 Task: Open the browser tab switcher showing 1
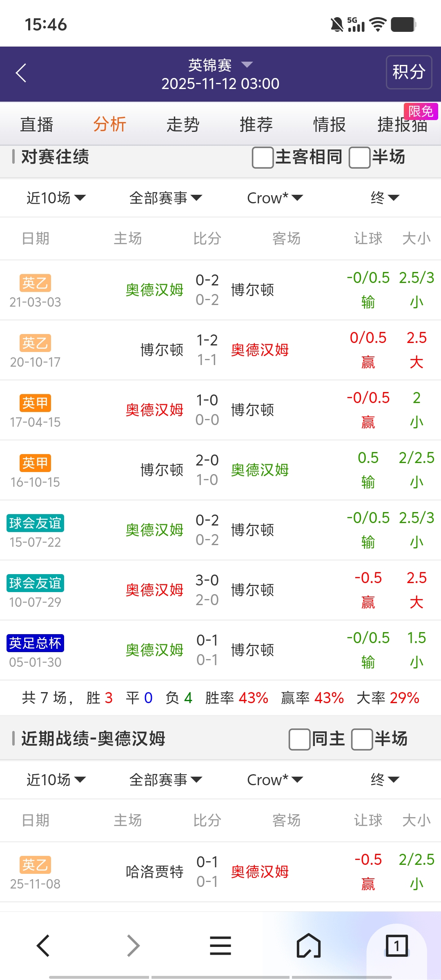coord(396,946)
